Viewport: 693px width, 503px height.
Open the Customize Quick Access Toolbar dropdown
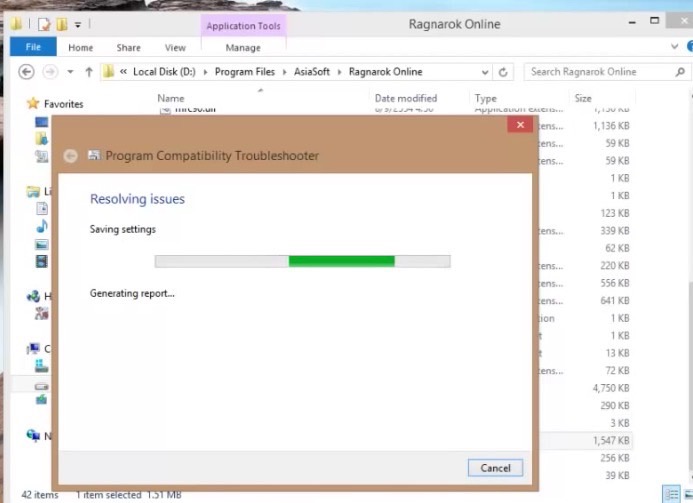coord(78,25)
